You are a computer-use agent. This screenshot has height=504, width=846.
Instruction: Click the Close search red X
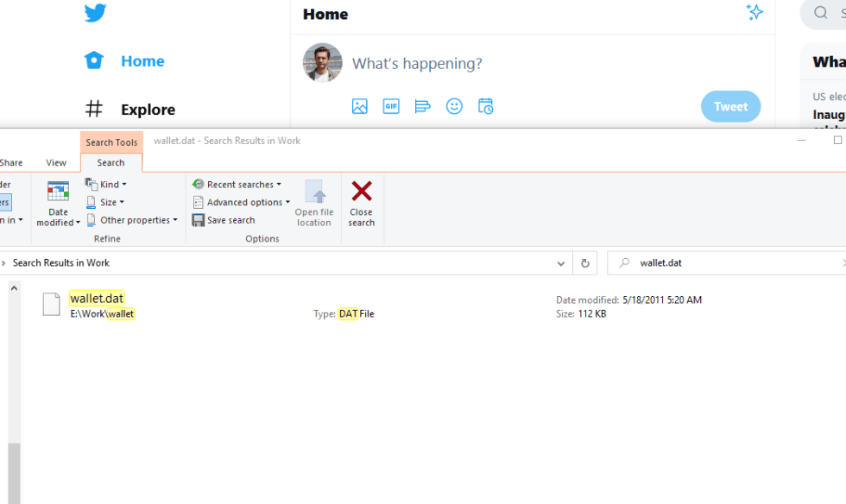362,203
